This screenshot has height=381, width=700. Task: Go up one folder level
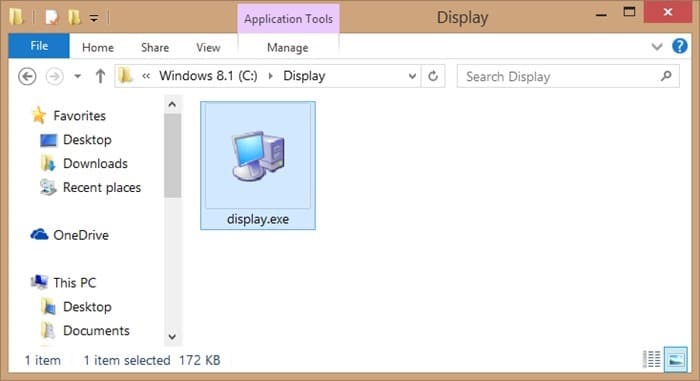click(100, 76)
